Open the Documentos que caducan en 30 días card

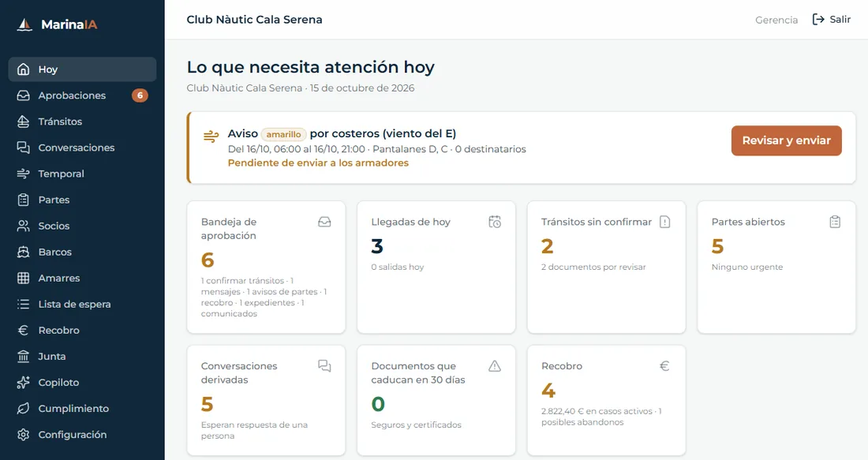[436, 400]
